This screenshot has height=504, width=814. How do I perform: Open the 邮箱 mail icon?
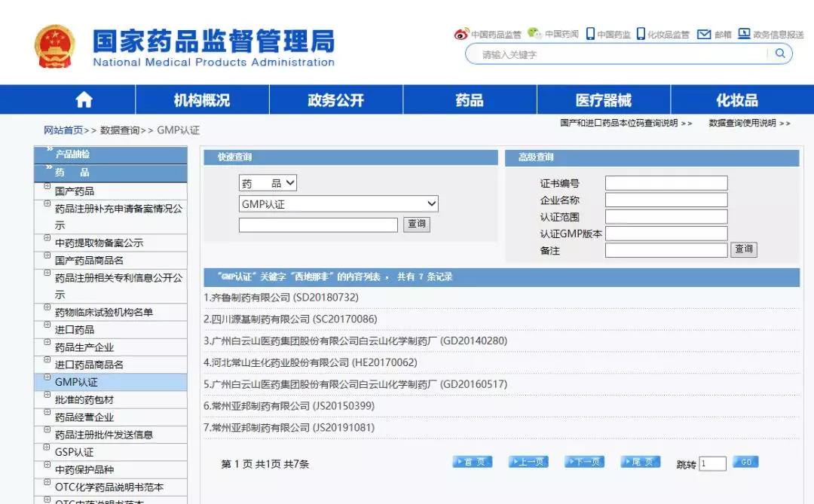click(x=704, y=34)
